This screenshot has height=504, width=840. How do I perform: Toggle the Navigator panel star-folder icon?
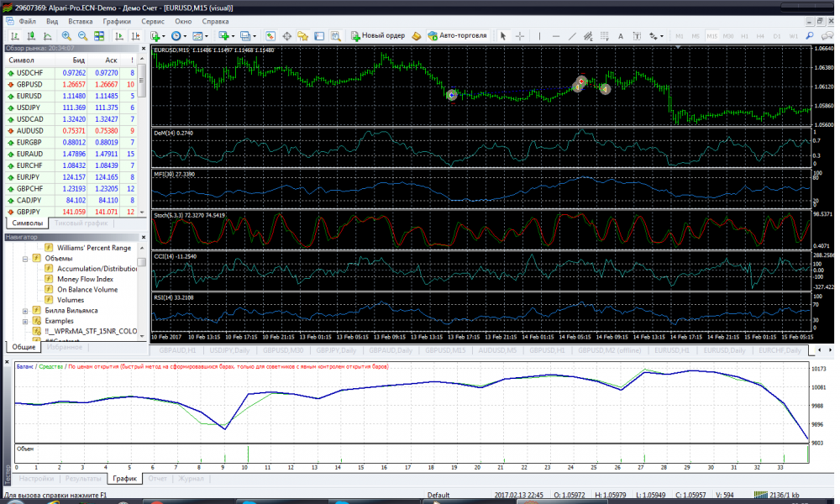pos(303,36)
